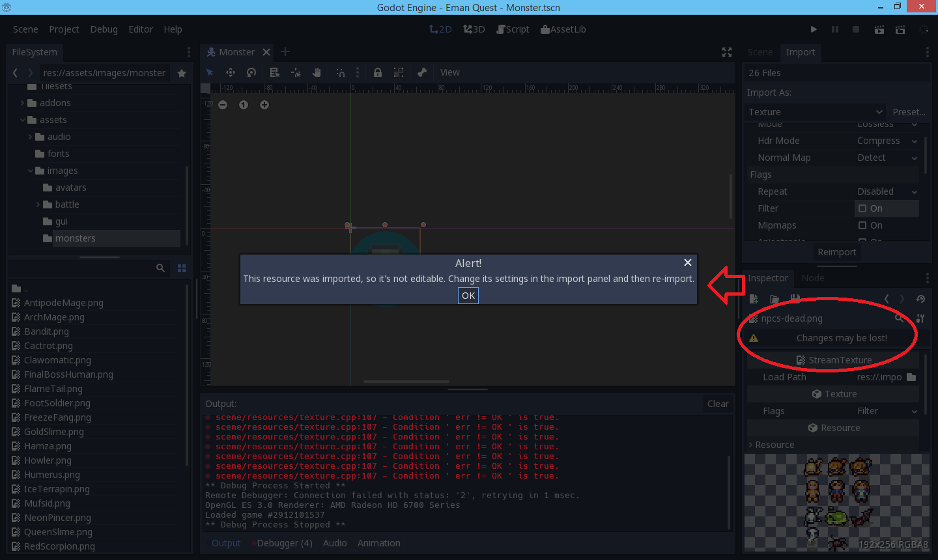Create a new resource in Inspector
938x560 pixels.
[754, 299]
